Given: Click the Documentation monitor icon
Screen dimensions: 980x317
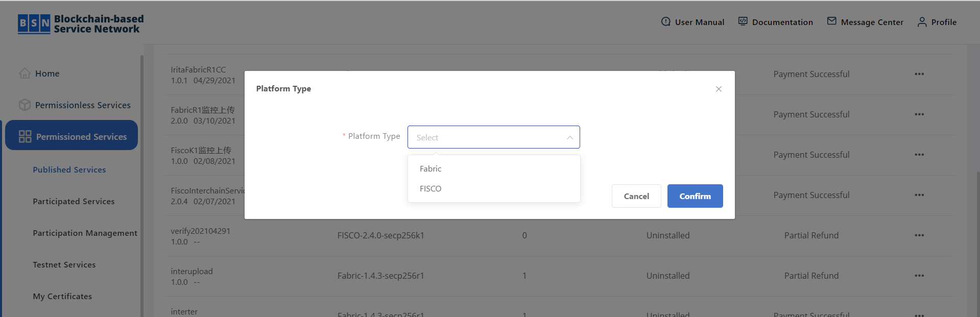Looking at the screenshot, I should [x=743, y=21].
